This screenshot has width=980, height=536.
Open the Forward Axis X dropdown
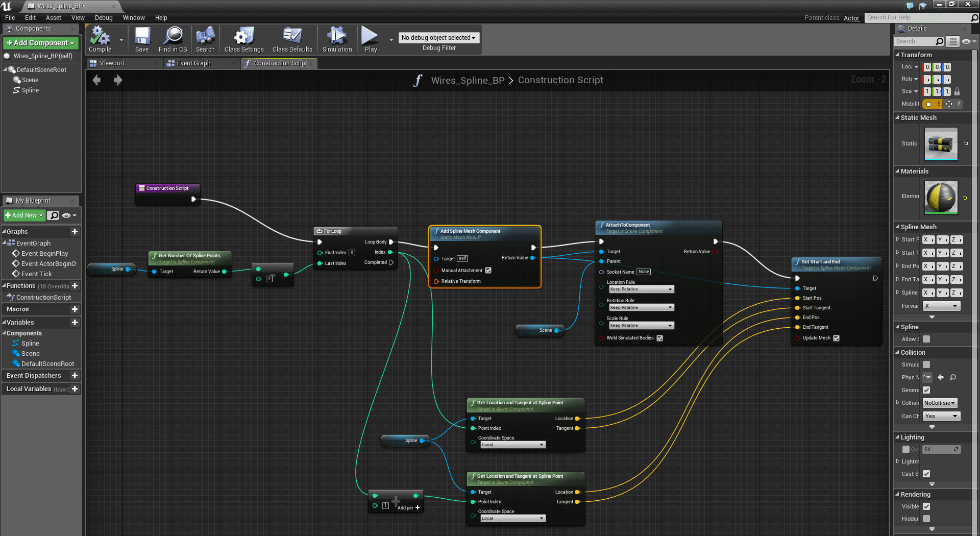941,306
